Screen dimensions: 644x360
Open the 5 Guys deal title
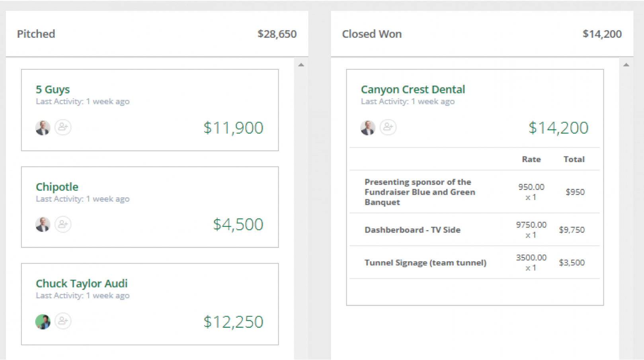[x=53, y=89]
